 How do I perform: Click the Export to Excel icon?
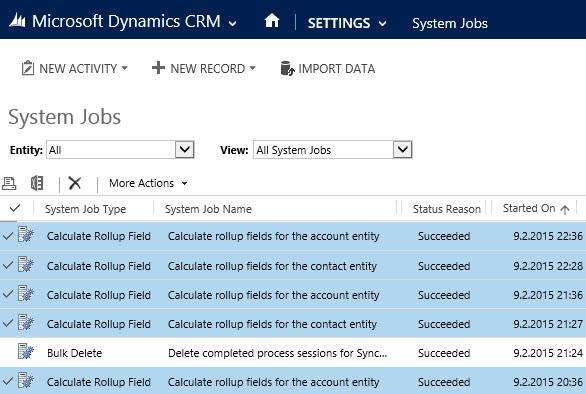coord(37,183)
